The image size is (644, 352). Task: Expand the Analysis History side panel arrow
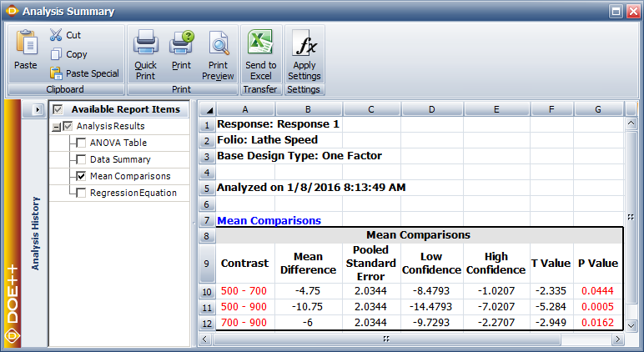tap(38, 109)
